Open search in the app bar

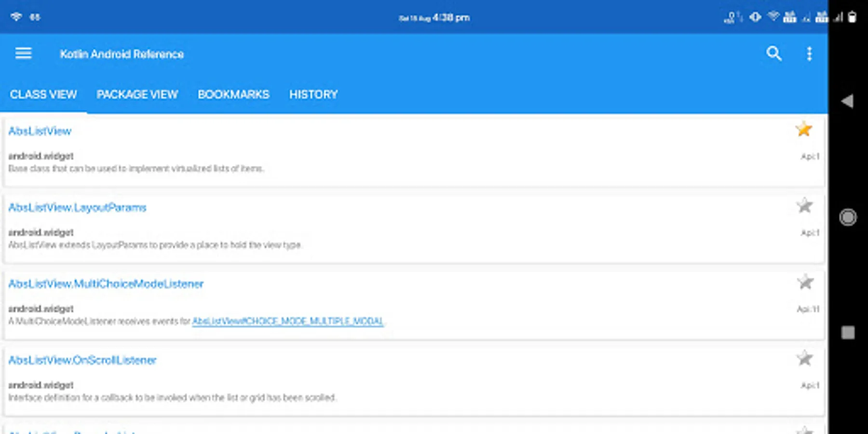(x=774, y=54)
